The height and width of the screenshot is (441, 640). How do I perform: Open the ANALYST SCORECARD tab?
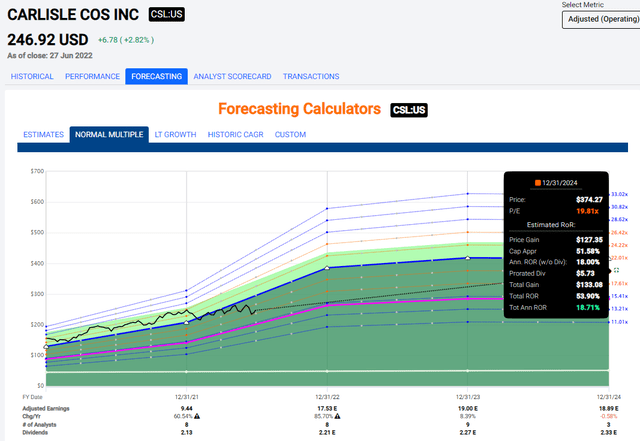[232, 76]
